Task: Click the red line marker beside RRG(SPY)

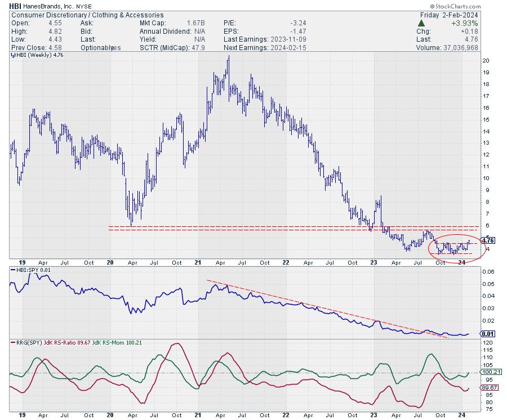Action: pyautogui.click(x=12, y=342)
